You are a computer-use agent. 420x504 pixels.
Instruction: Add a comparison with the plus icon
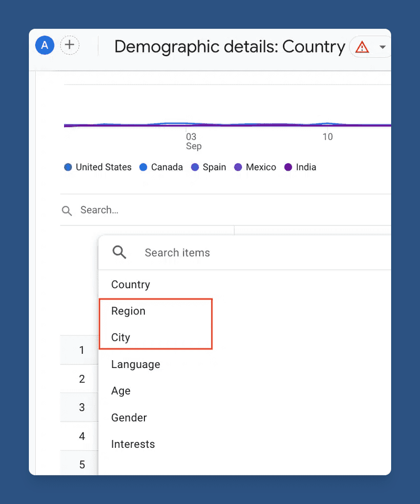pos(70,45)
